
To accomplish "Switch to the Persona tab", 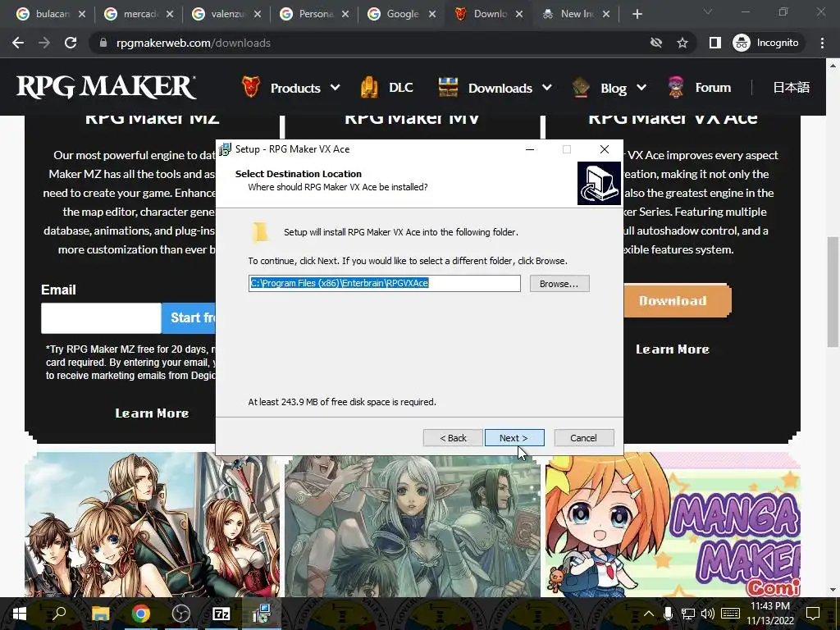I will (x=315, y=15).
